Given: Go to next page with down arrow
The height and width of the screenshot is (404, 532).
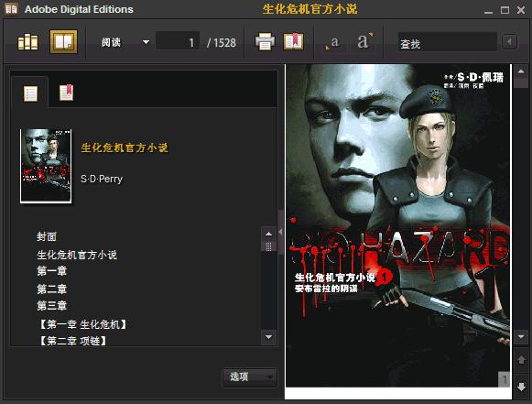Looking at the screenshot, I should click(x=521, y=387).
